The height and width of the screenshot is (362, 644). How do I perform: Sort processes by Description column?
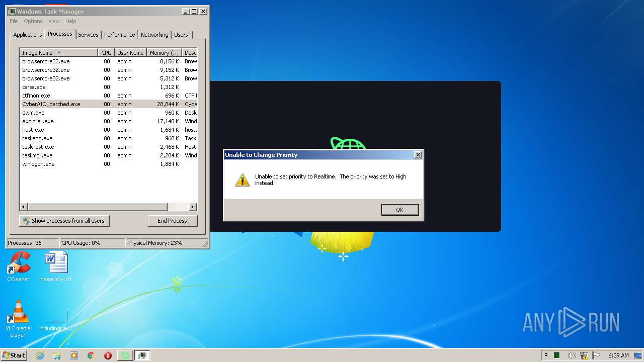click(x=190, y=53)
